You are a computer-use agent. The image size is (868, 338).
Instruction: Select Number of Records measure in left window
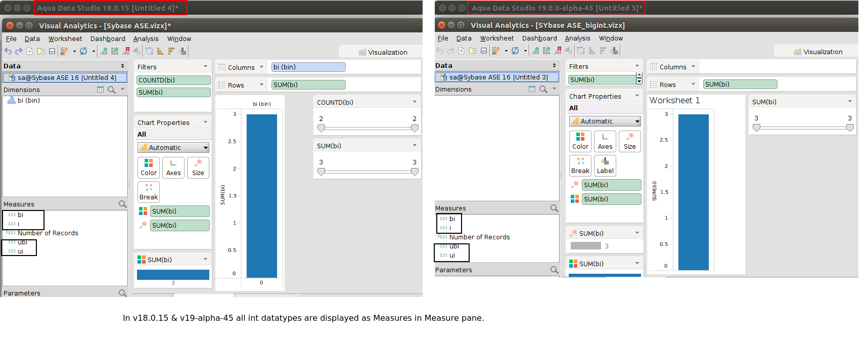[42, 233]
